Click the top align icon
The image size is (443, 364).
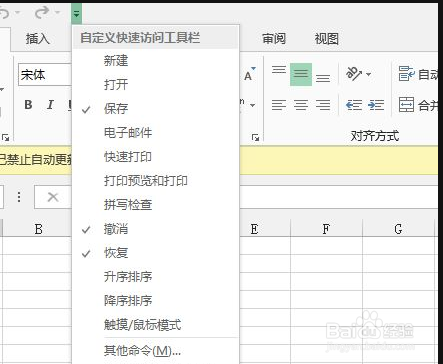click(x=279, y=70)
